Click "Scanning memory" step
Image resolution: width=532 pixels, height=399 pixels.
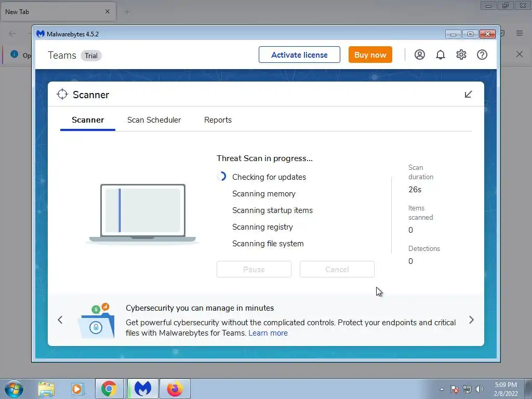(x=263, y=194)
